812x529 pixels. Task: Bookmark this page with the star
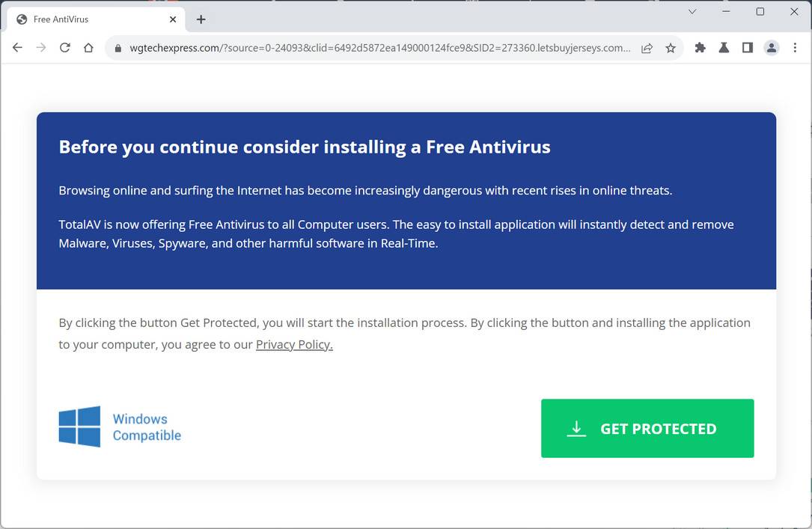[671, 47]
